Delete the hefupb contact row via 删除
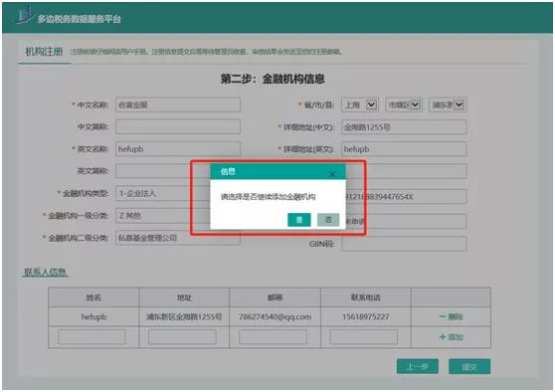The width and height of the screenshot is (555, 392). [x=451, y=316]
